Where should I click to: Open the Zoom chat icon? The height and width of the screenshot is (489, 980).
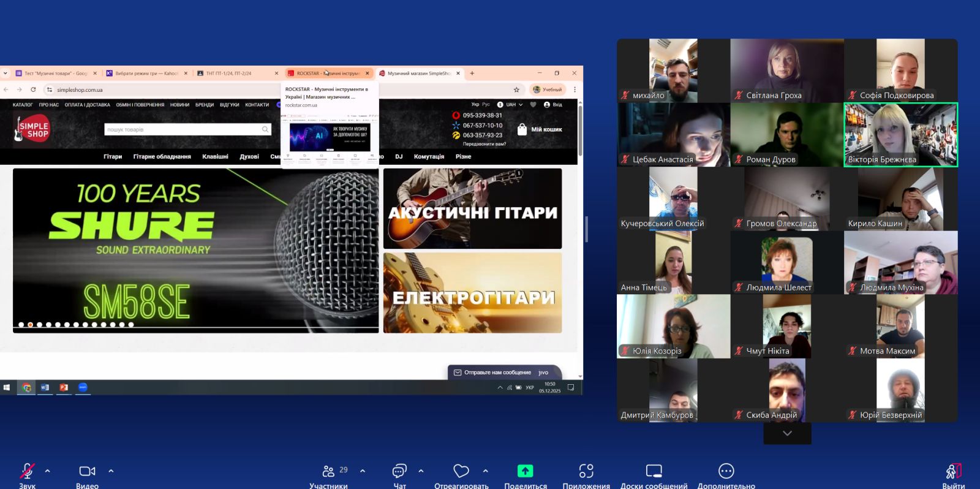point(399,471)
